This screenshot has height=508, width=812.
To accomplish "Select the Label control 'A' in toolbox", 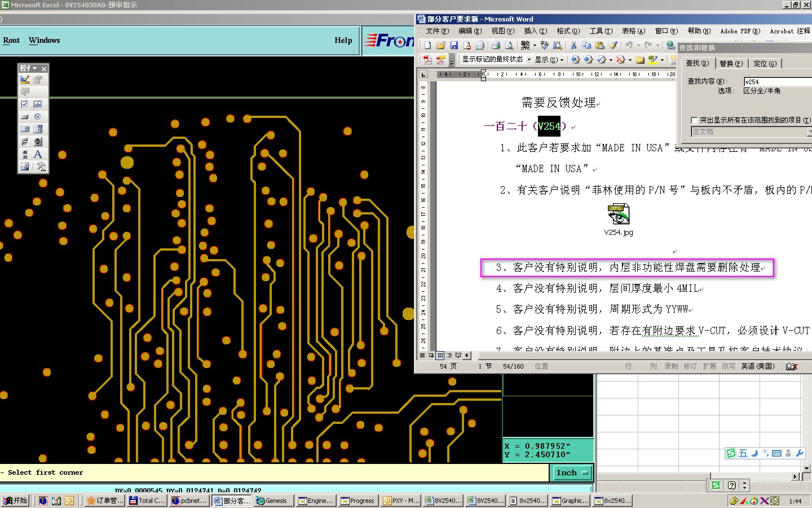I will click(x=38, y=154).
